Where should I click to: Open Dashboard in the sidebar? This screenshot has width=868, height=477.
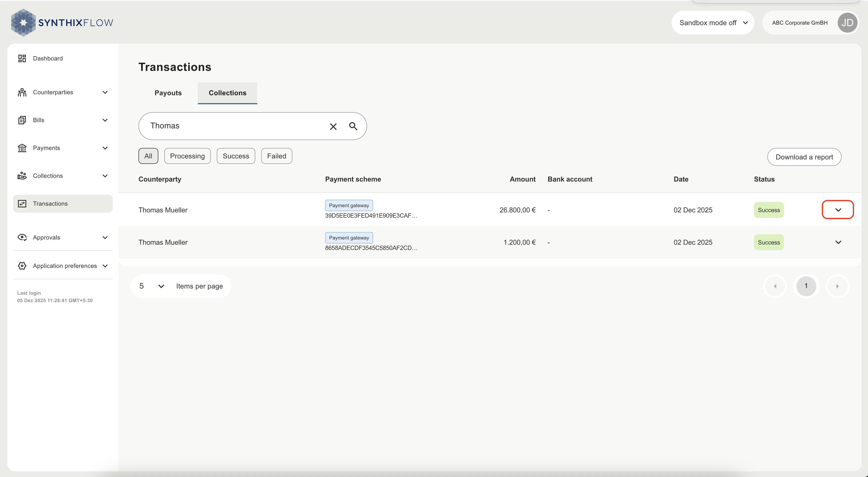[63, 58]
